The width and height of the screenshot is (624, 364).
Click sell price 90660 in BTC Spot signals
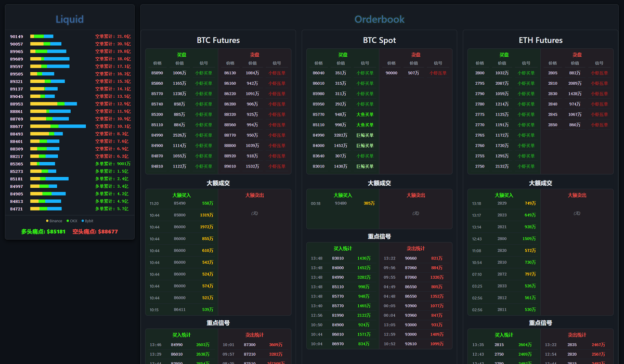411,258
